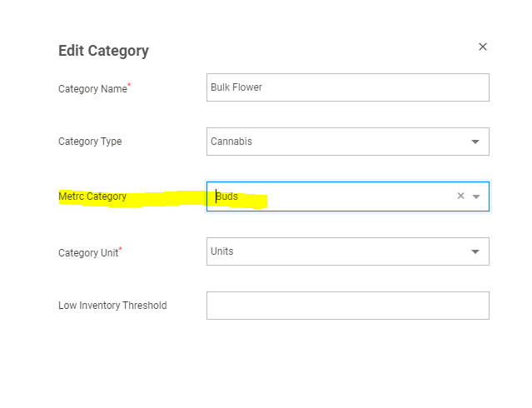Click the Bulk Flower text value
Screen dimensions: 532x408
236,87
